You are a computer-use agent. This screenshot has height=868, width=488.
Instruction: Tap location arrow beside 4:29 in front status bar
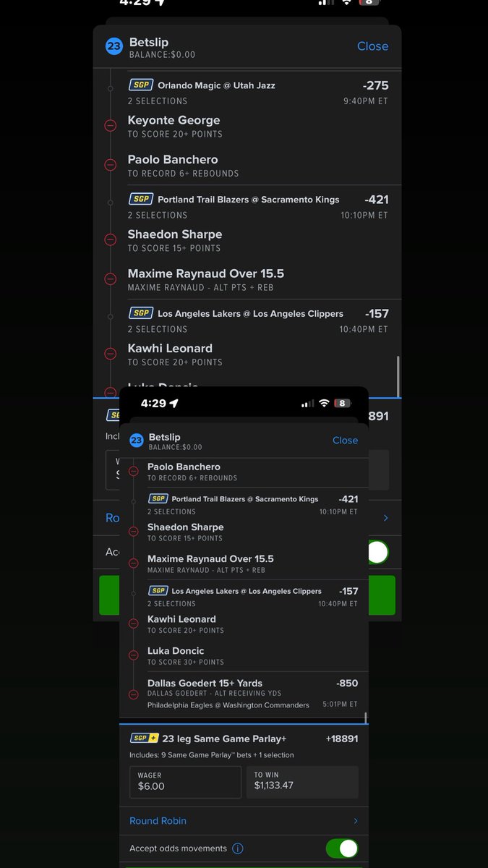173,403
